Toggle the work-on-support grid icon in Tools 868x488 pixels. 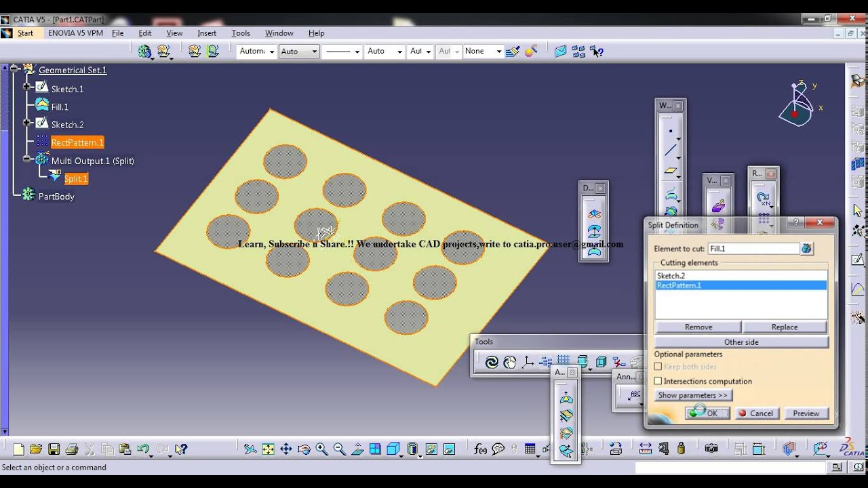[564, 362]
